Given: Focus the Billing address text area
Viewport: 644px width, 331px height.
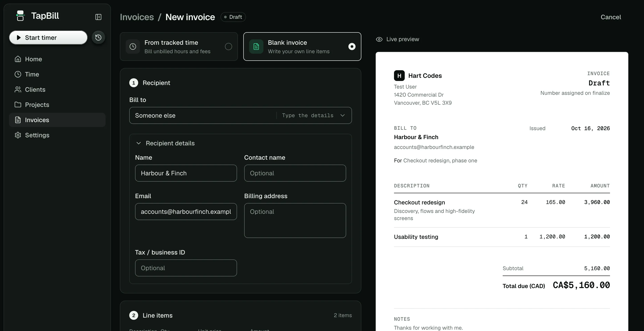Looking at the screenshot, I should [295, 220].
